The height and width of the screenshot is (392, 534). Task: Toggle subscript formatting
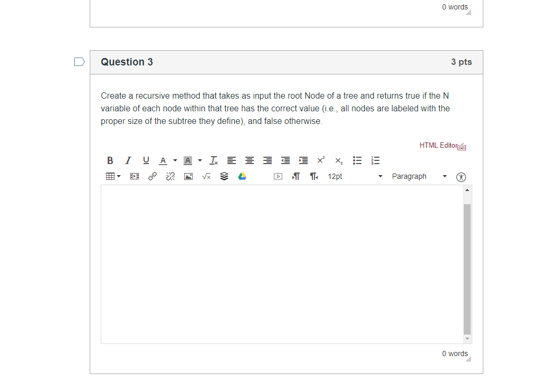pos(338,161)
